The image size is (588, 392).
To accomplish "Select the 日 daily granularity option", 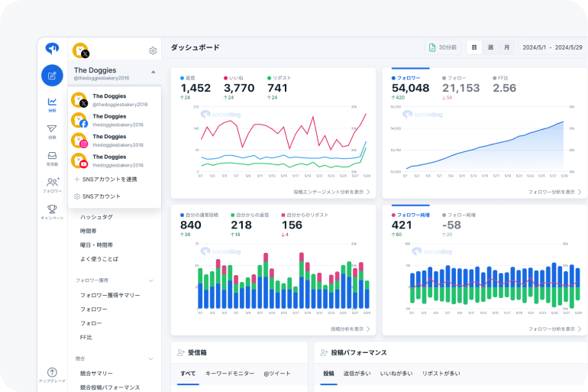I will pos(474,47).
